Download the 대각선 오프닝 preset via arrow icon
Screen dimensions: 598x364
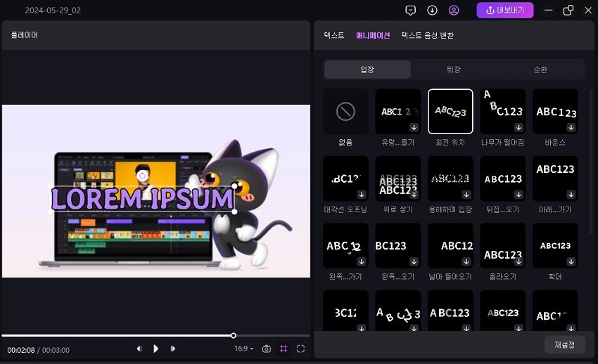(x=362, y=195)
